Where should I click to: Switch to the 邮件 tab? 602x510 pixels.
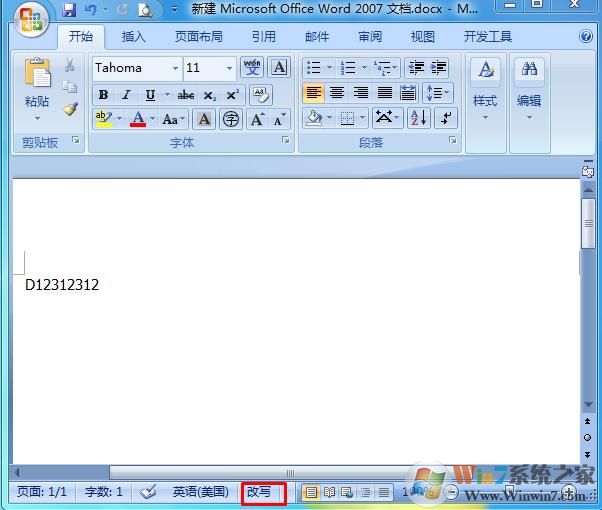coord(317,37)
